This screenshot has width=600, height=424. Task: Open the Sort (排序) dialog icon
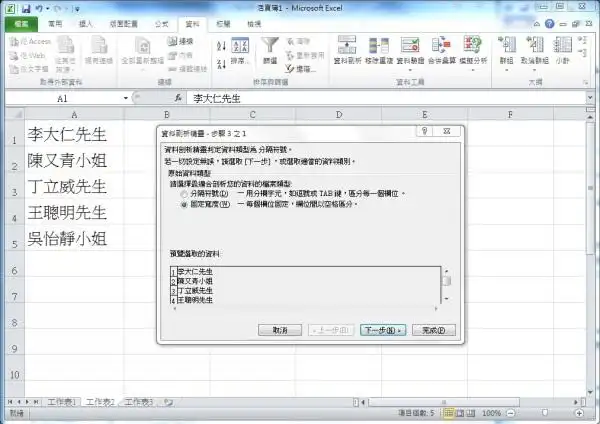[x=241, y=45]
